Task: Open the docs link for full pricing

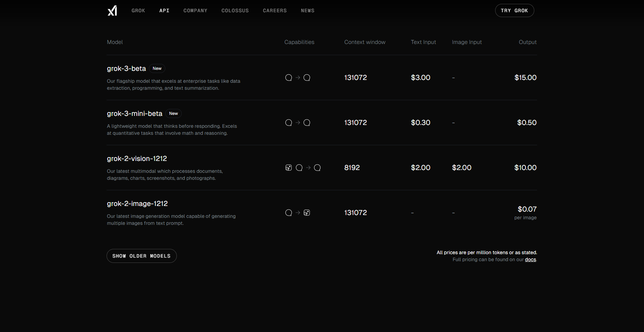Action: click(x=530, y=259)
